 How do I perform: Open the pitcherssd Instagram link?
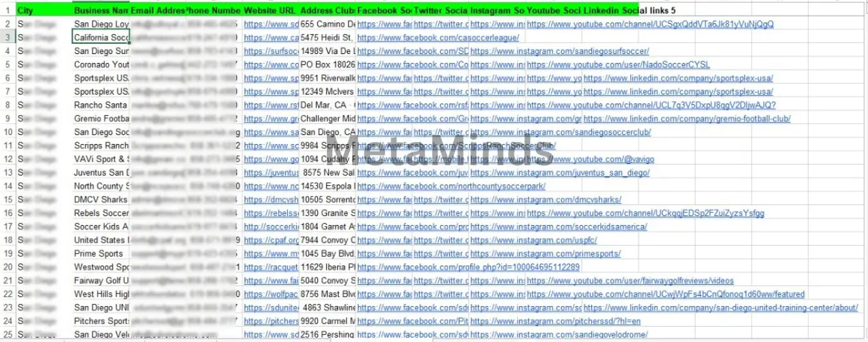(x=556, y=321)
